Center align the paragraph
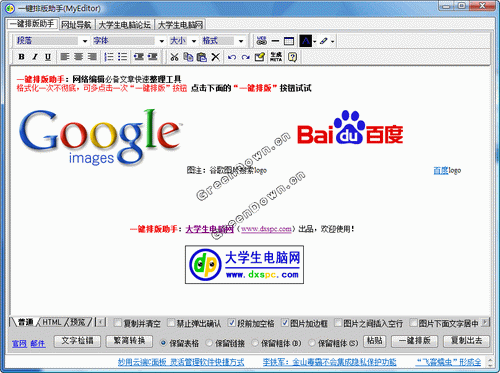 click(79, 57)
